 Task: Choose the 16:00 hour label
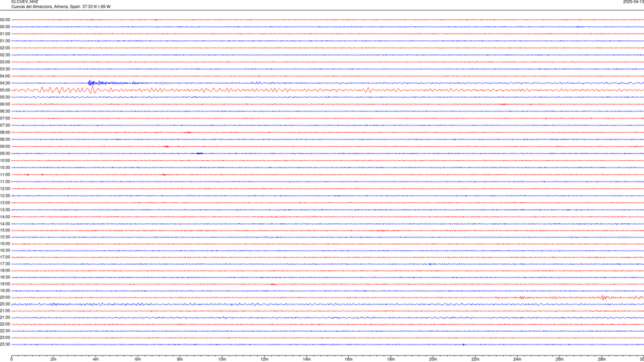(5, 244)
